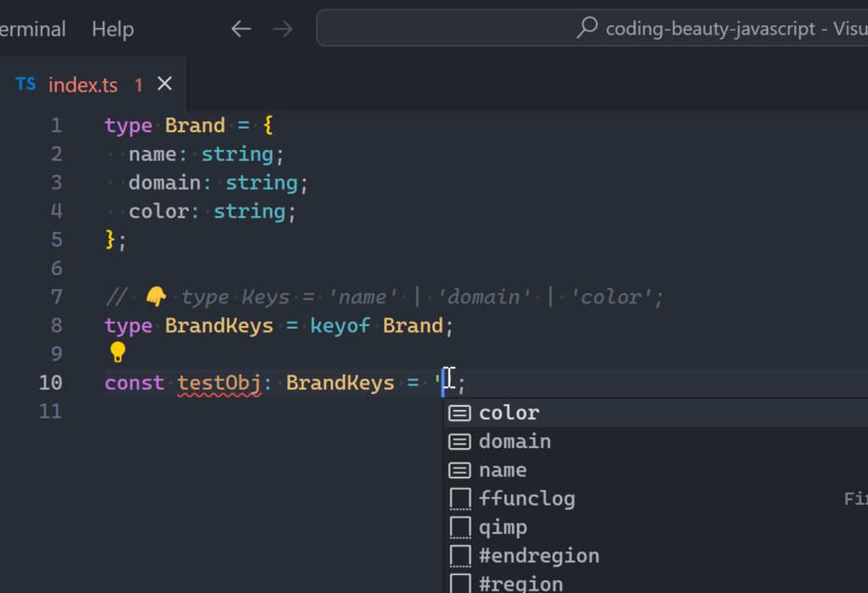Click the 'domain' property on line 3
The width and height of the screenshot is (868, 593).
164,183
